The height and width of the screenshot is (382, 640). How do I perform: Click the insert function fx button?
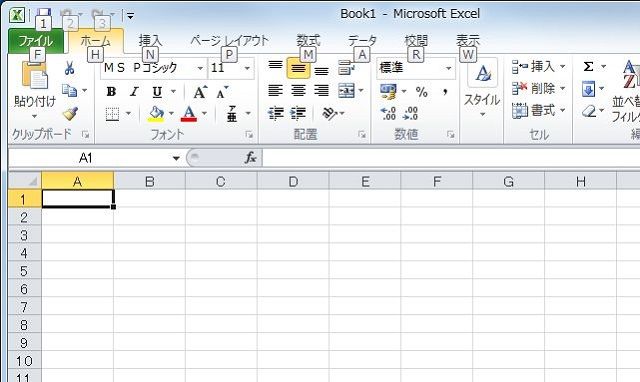click(x=250, y=158)
